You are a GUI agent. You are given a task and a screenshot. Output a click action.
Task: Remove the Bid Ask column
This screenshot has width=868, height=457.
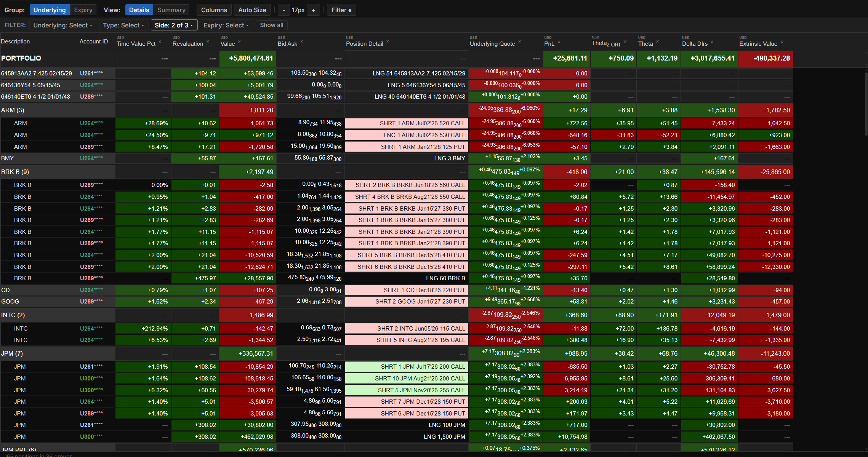point(301,42)
